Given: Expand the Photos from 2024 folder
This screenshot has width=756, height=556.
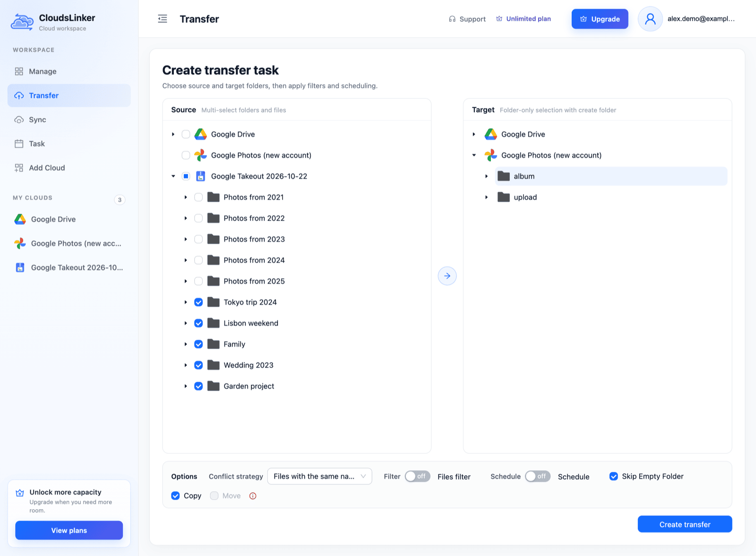Looking at the screenshot, I should (x=186, y=260).
